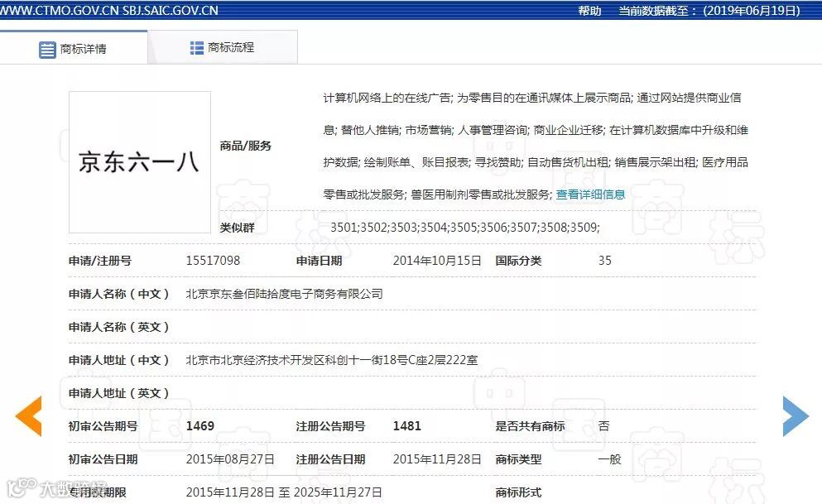The height and width of the screenshot is (504, 822).
Task: Select exclusive period 2015年11月28日 至 2025年11月27日
Action: [284, 492]
